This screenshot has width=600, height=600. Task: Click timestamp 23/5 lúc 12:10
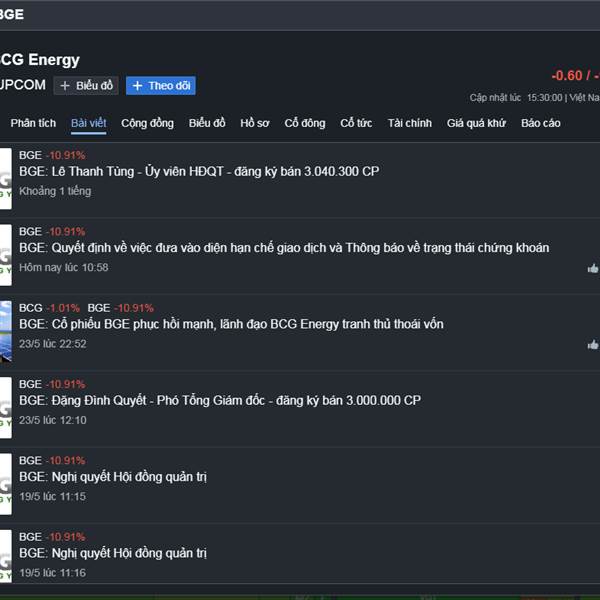click(53, 420)
